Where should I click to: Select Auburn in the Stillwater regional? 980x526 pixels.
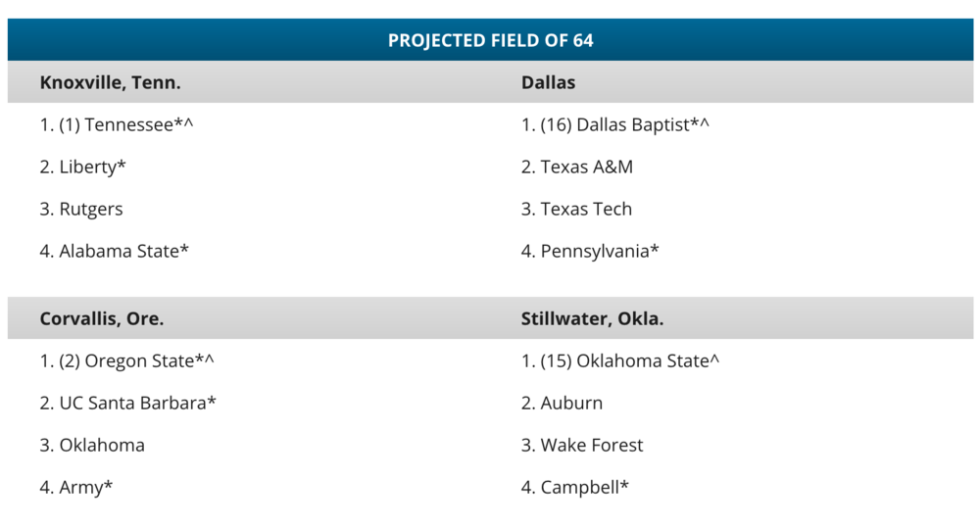point(562,403)
